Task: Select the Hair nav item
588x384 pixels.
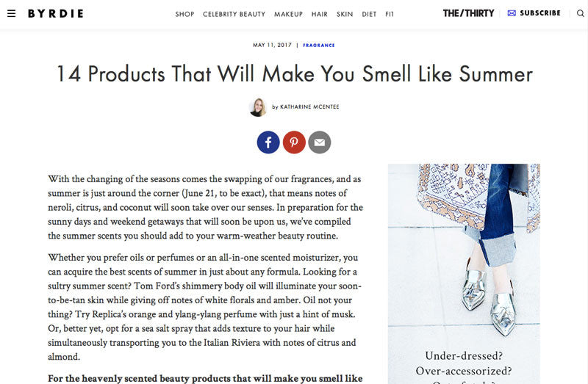Action: click(320, 14)
